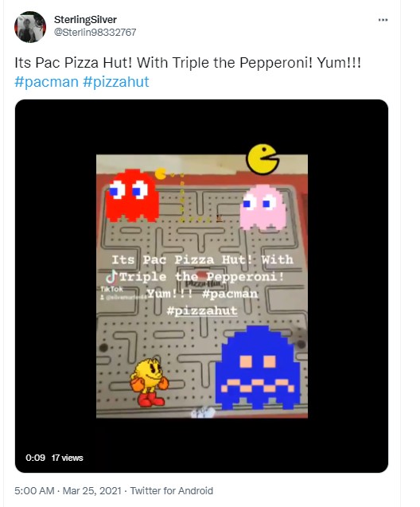Click the pink ghost in the video
420x507 pixels.
(x=263, y=207)
